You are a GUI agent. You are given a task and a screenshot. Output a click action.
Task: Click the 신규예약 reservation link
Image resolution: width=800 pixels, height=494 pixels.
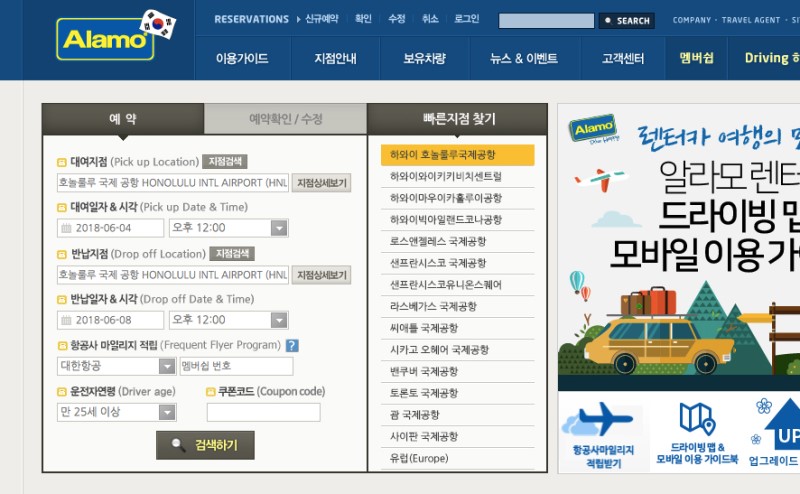322,19
